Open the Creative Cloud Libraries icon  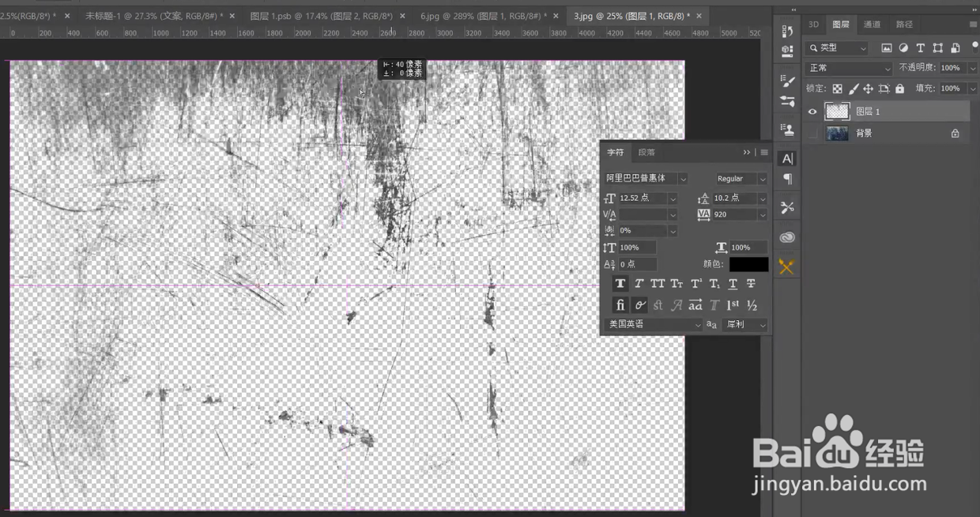click(x=786, y=237)
